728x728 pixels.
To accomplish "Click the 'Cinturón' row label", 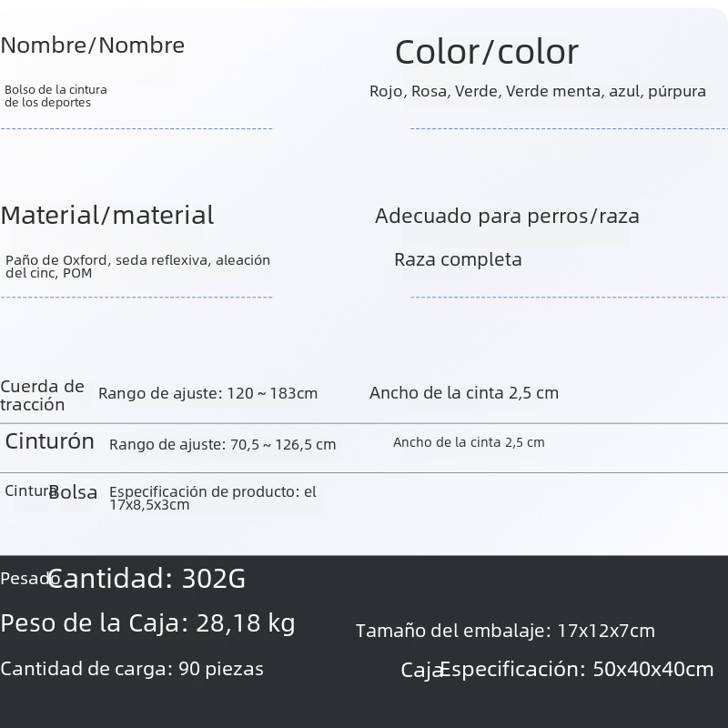I will [x=50, y=441].
